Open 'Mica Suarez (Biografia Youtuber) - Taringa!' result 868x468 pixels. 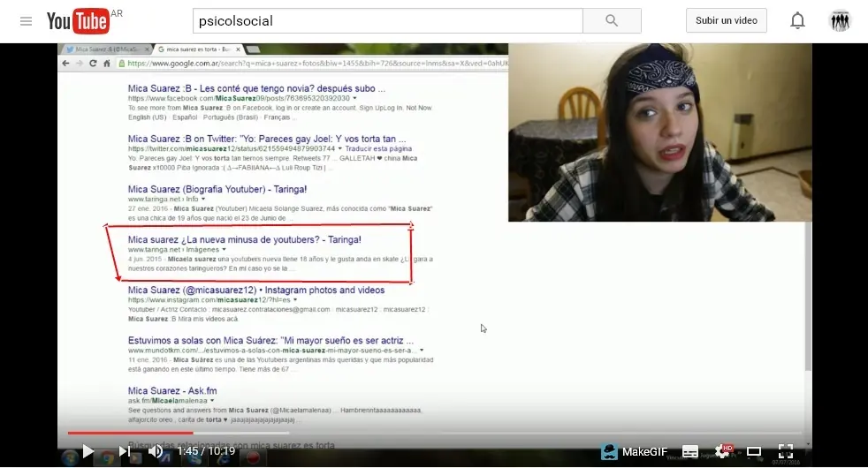click(217, 189)
